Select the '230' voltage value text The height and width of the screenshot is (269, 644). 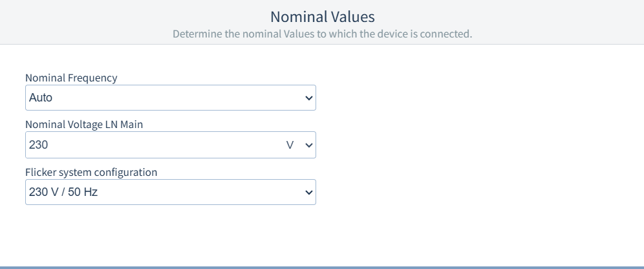point(39,145)
